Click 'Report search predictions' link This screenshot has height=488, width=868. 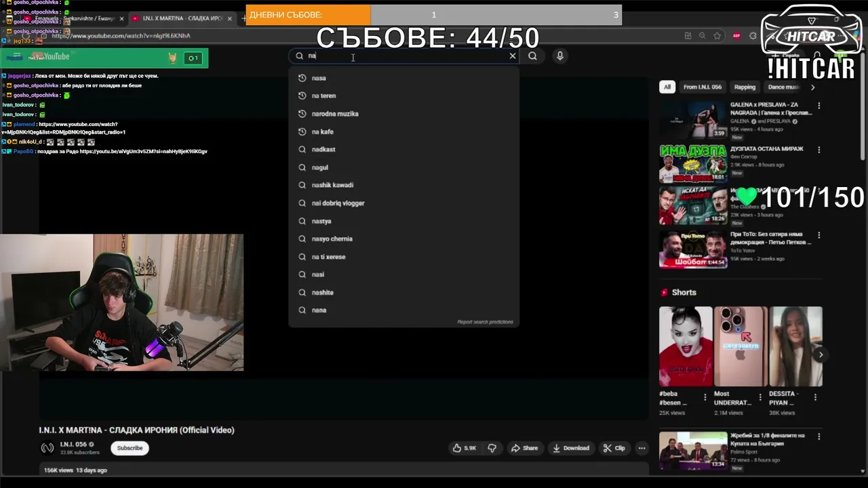click(x=485, y=322)
